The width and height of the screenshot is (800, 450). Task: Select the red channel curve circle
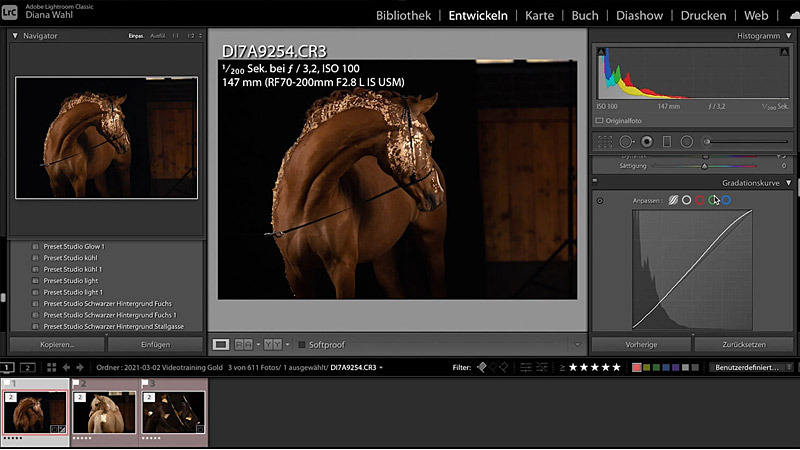click(700, 200)
